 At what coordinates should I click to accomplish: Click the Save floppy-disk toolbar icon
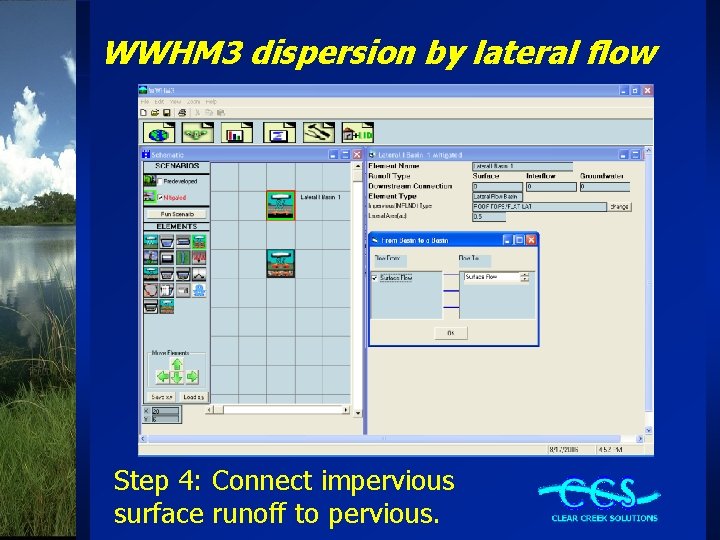pos(167,112)
